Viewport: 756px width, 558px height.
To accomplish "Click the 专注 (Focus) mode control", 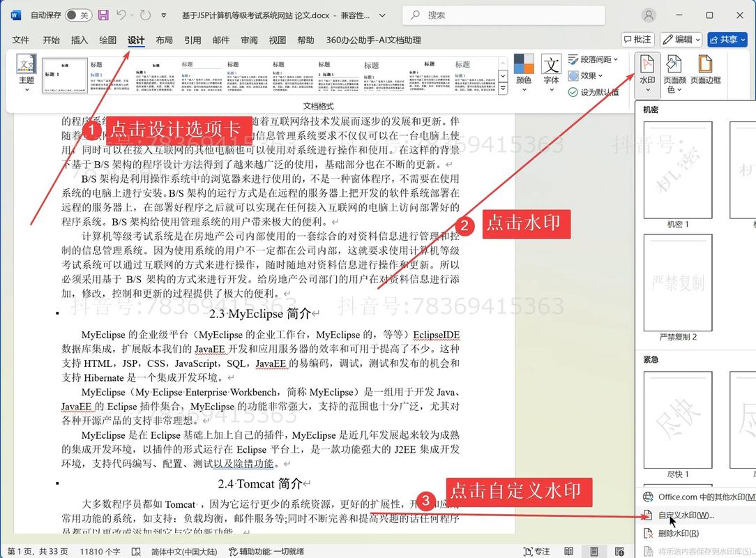I will (x=536, y=550).
